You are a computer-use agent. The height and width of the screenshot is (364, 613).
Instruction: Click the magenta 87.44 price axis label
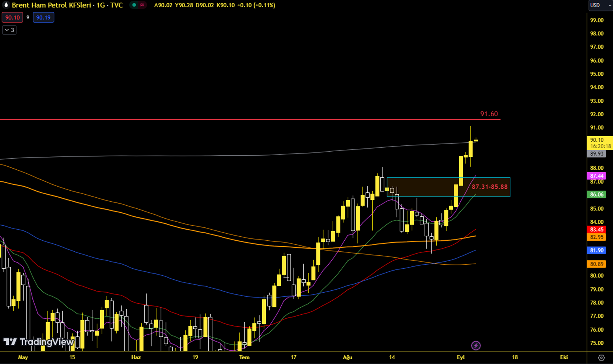(596, 176)
